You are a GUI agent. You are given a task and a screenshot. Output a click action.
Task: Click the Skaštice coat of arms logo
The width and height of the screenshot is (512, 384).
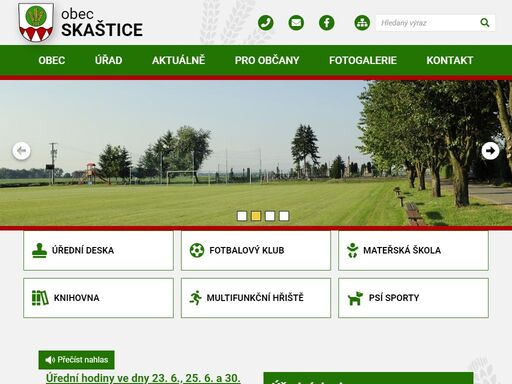coord(36,22)
